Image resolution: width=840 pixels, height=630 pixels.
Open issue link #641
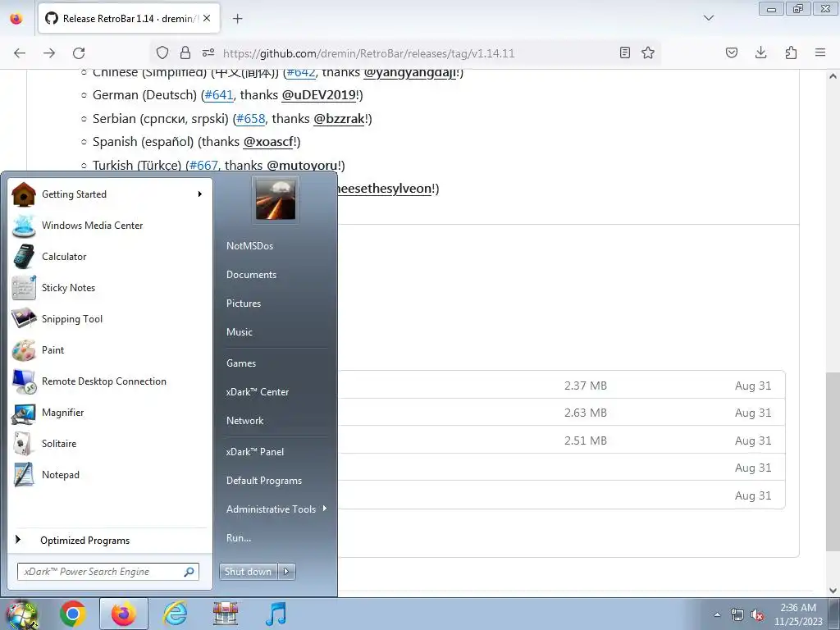[x=219, y=95]
